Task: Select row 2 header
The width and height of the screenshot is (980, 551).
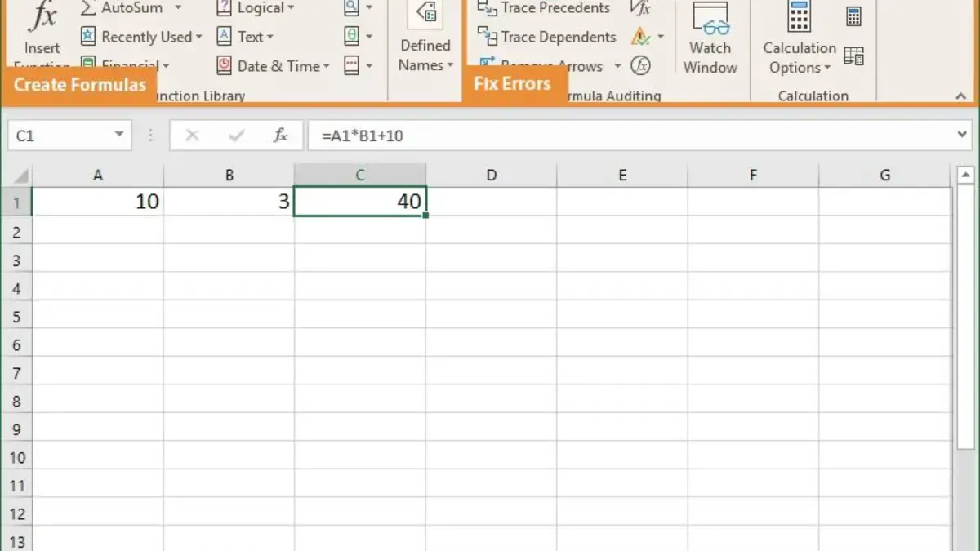Action: tap(16, 231)
